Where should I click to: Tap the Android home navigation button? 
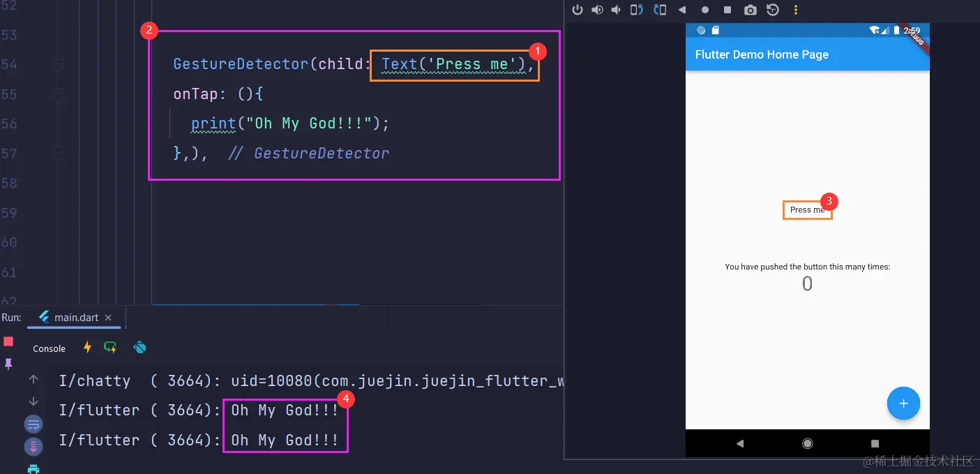click(x=808, y=443)
